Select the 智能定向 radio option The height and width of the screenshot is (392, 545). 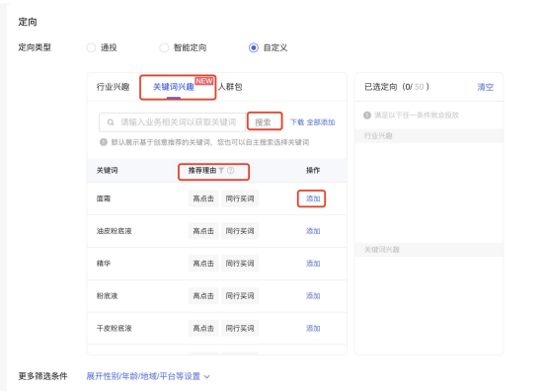[x=164, y=47]
